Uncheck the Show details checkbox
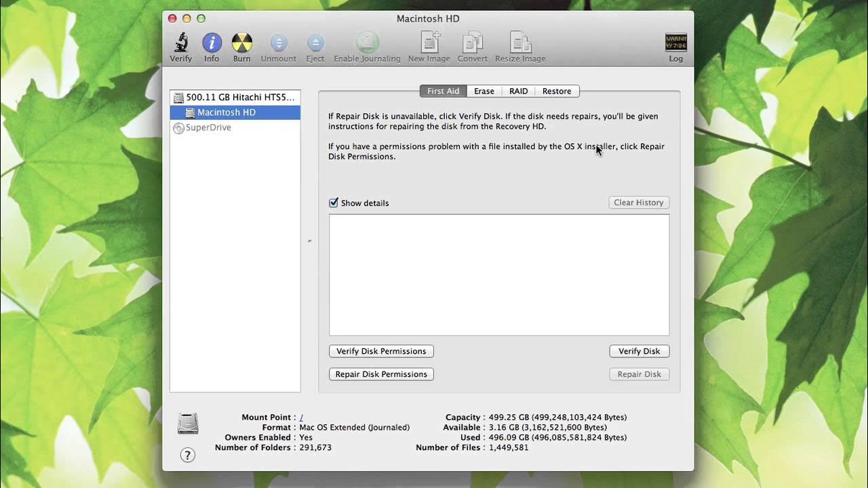Screen dimensions: 868x488 point(334,203)
